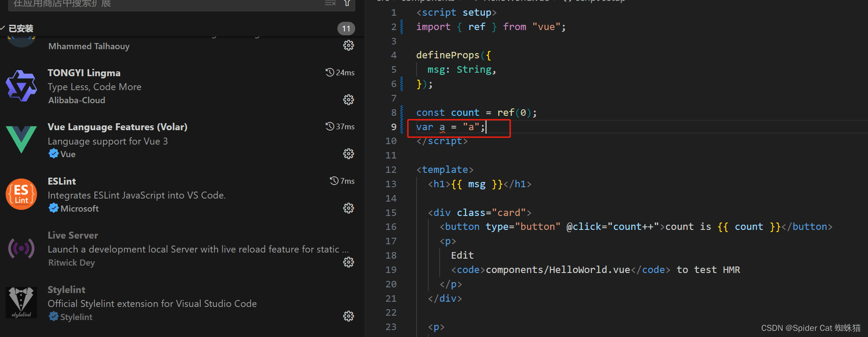
Task: Click the verified badge next to Microsoft publisher
Action: (x=54, y=208)
